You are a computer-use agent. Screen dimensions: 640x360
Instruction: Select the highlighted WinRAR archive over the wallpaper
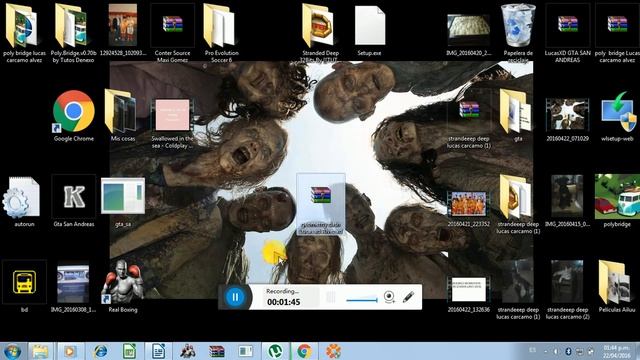(x=320, y=204)
